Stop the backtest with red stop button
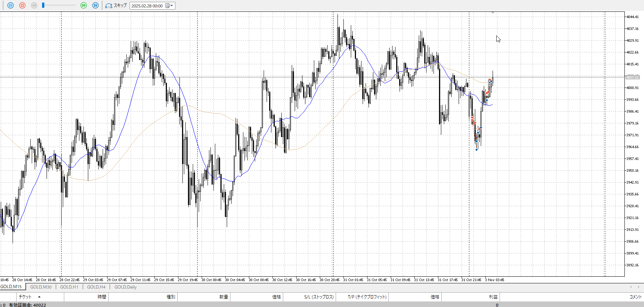 pyautogui.click(x=22, y=6)
